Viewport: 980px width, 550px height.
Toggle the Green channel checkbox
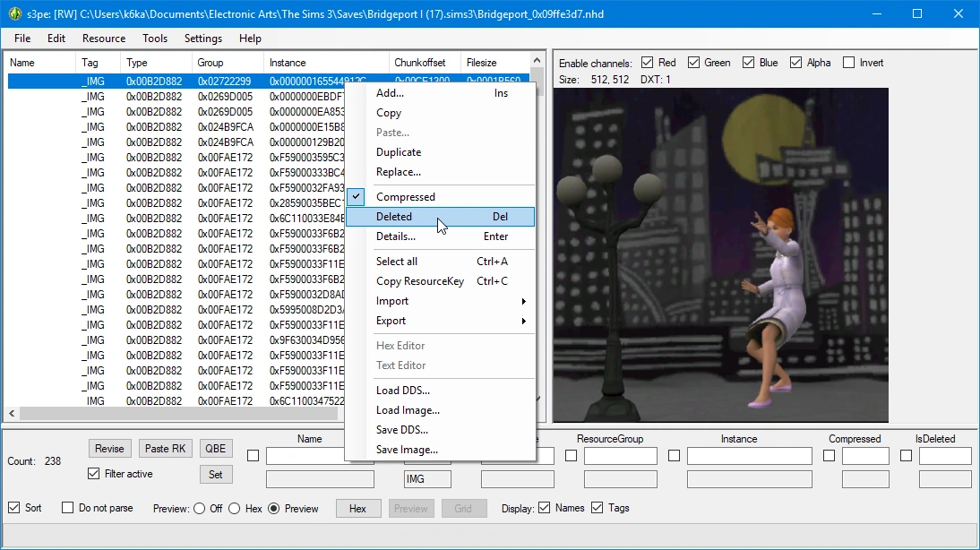(x=693, y=63)
